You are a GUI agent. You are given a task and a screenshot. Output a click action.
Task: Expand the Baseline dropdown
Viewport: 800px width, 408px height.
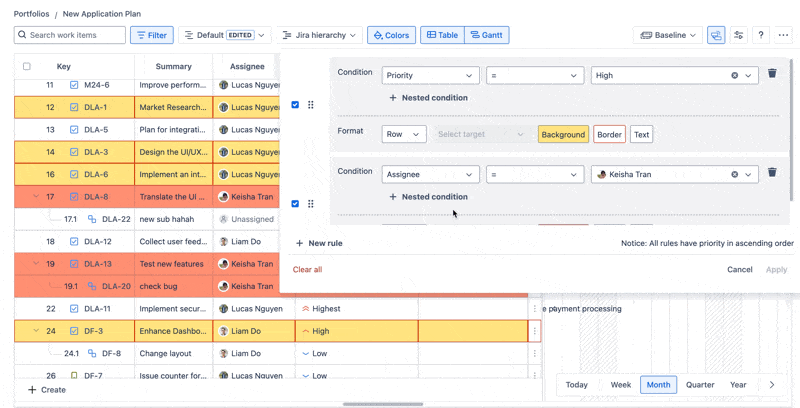tap(668, 35)
